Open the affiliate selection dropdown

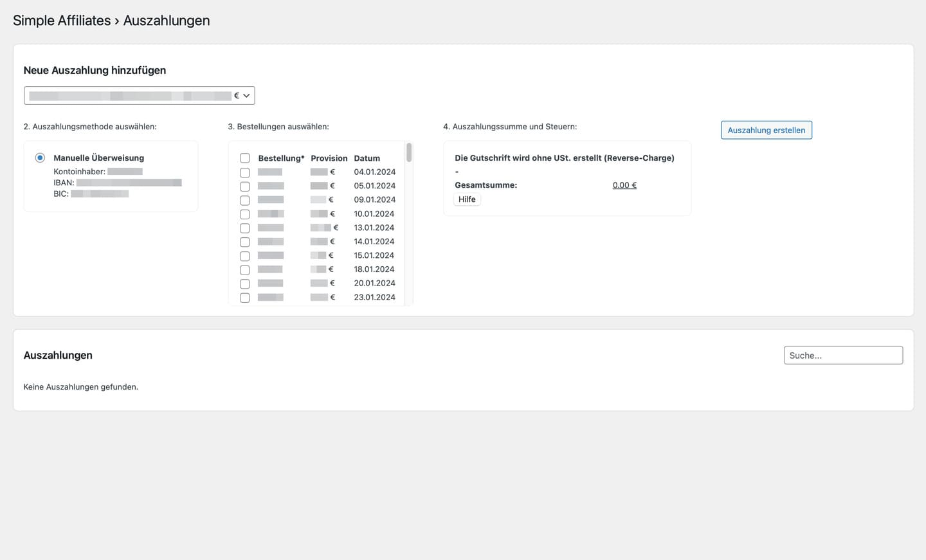[139, 95]
